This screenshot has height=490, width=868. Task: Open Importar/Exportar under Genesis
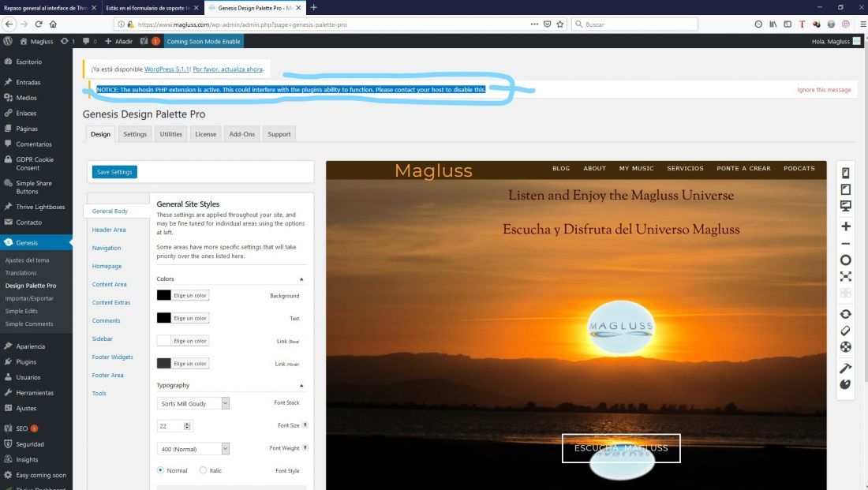pyautogui.click(x=29, y=298)
